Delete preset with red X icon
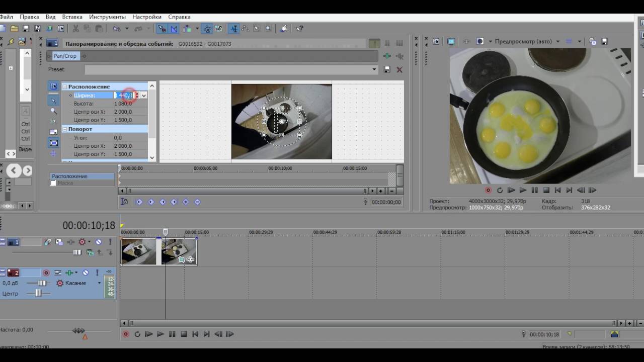 (x=399, y=69)
